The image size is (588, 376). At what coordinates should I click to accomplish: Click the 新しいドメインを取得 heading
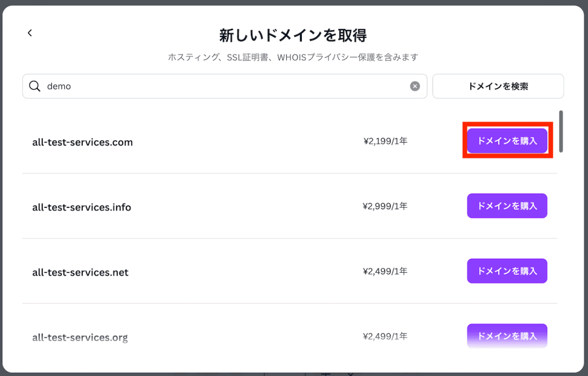pyautogui.click(x=293, y=35)
